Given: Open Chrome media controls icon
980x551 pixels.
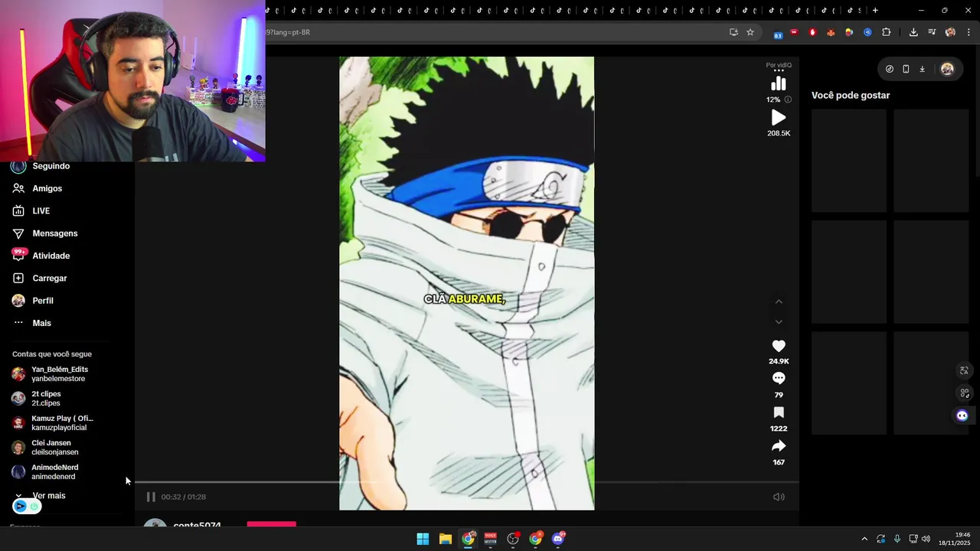Looking at the screenshot, I should [x=932, y=32].
